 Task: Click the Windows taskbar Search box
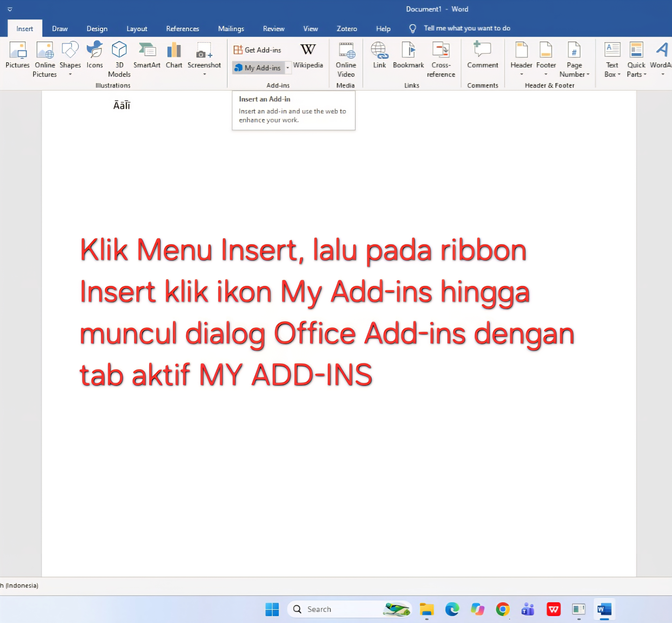349,609
